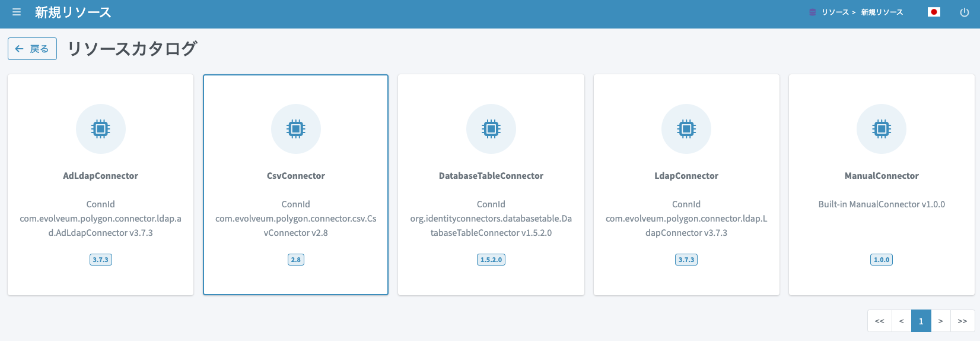Click the DatabaseTableConnector chip icon
This screenshot has height=341, width=980.
pyautogui.click(x=491, y=129)
